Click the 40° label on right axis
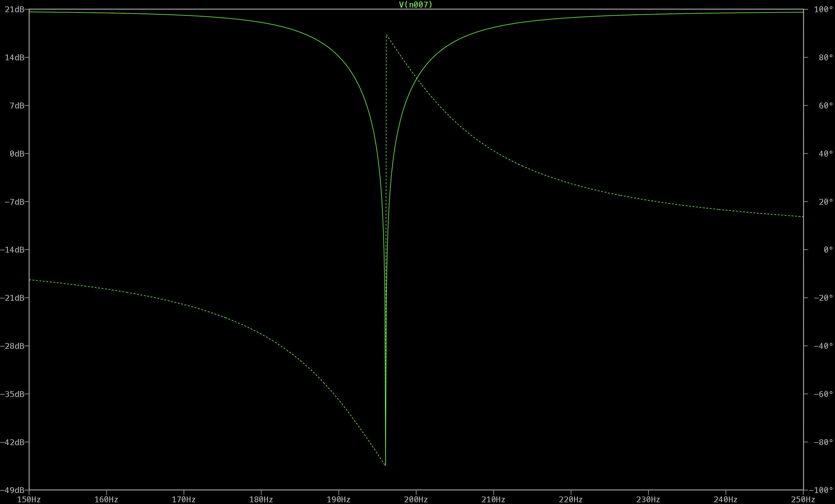This screenshot has width=835, height=504. [x=826, y=154]
